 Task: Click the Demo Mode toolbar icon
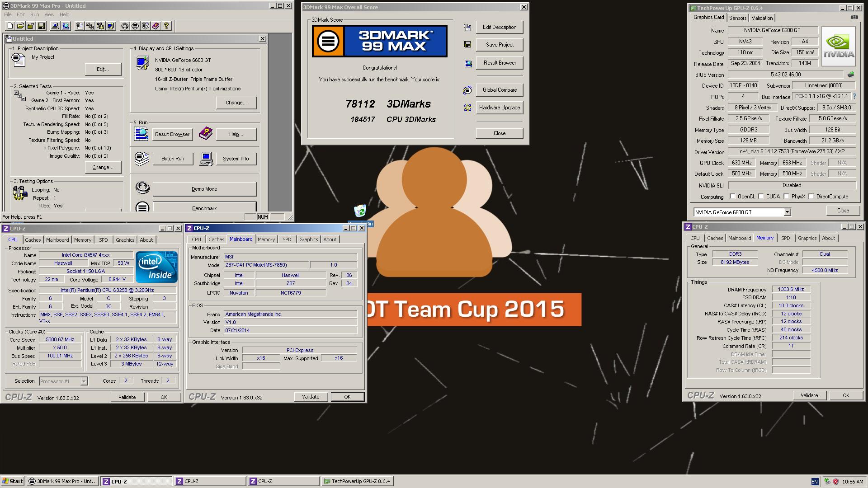coord(125,26)
